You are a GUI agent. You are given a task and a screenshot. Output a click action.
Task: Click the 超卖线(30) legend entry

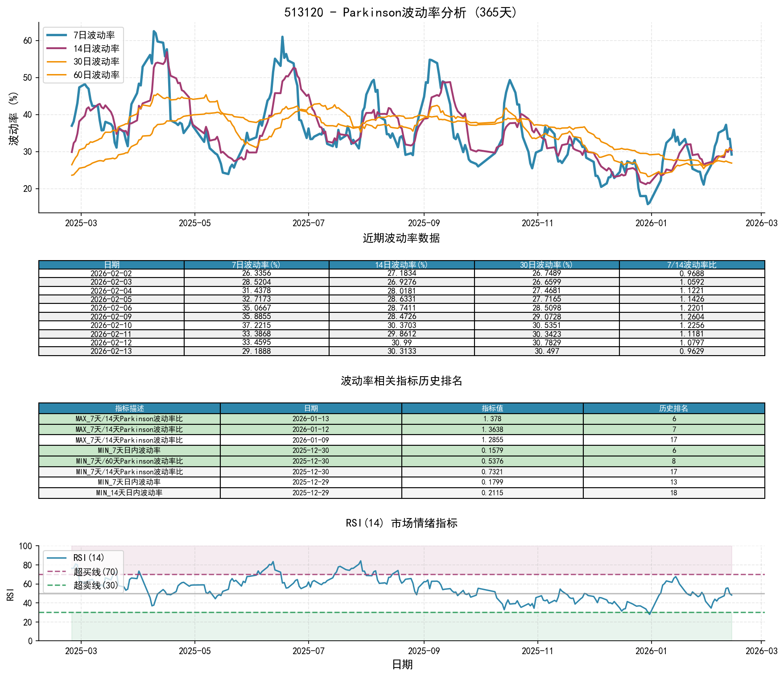point(95,585)
